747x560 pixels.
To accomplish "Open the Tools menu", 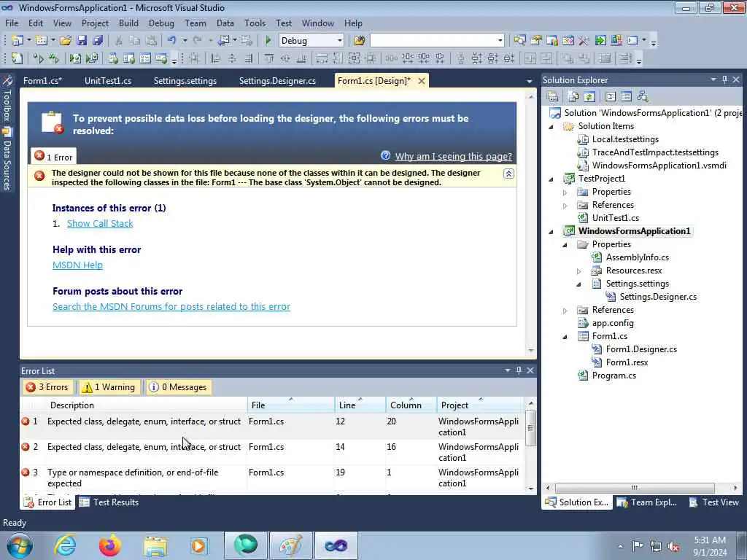I will (255, 23).
